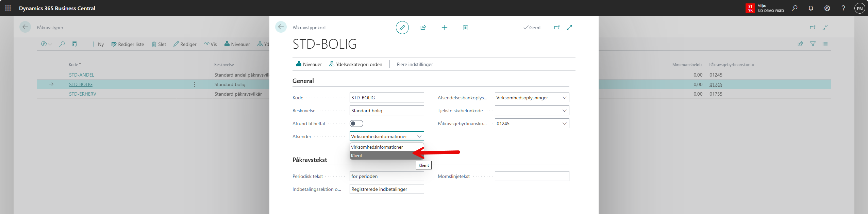Image resolution: width=868 pixels, height=214 pixels.
Task: Click Rediger in the list toolbar
Action: (185, 44)
